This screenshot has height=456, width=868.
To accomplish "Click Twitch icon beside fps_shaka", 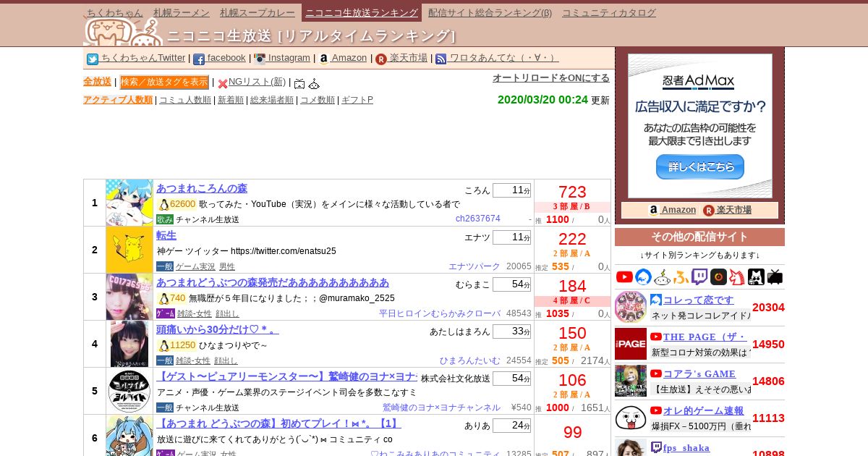I will [656, 448].
